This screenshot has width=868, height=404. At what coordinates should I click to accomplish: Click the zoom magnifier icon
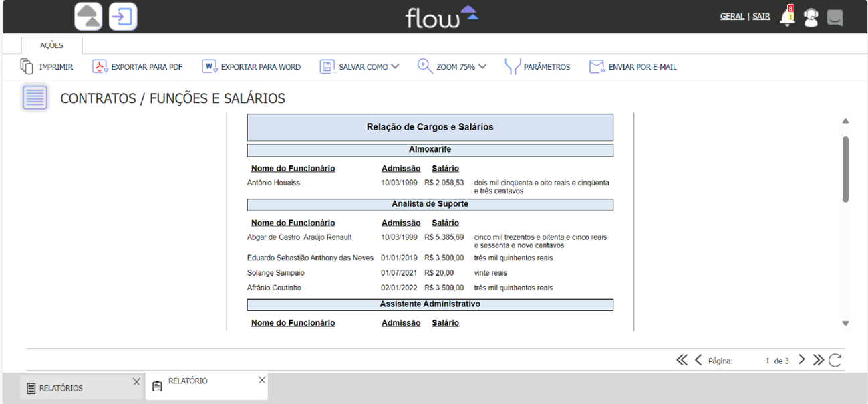425,66
